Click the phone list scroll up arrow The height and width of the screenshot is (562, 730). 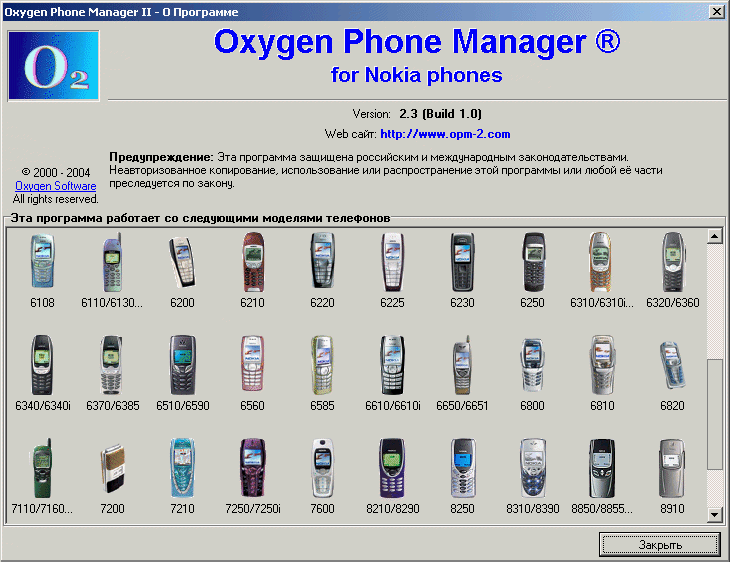click(715, 236)
